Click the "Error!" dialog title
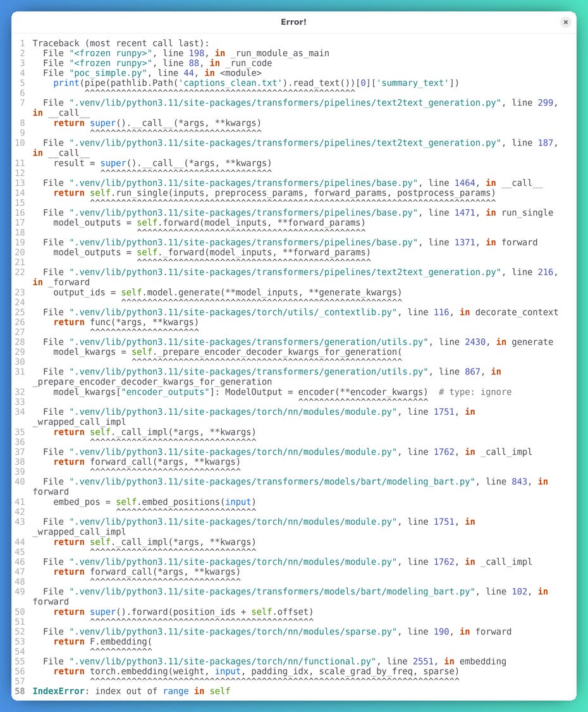This screenshot has width=588, height=712. (x=293, y=21)
